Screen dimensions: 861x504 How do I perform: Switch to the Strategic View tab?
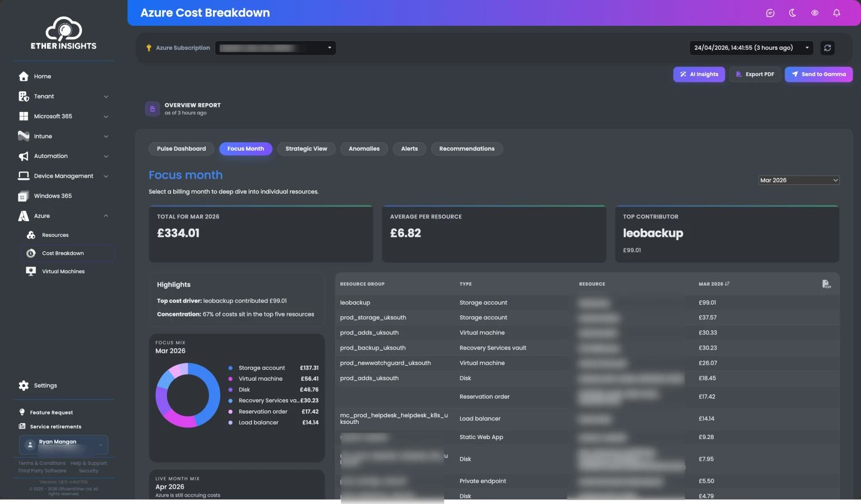306,149
